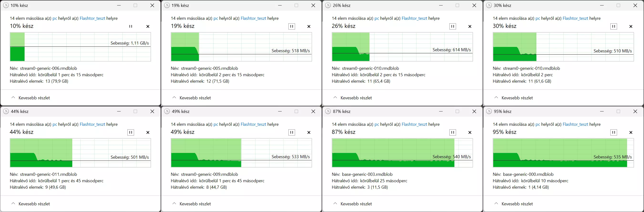The width and height of the screenshot is (644, 212).
Task: Pause the copy at 19% kész
Action: (291, 26)
